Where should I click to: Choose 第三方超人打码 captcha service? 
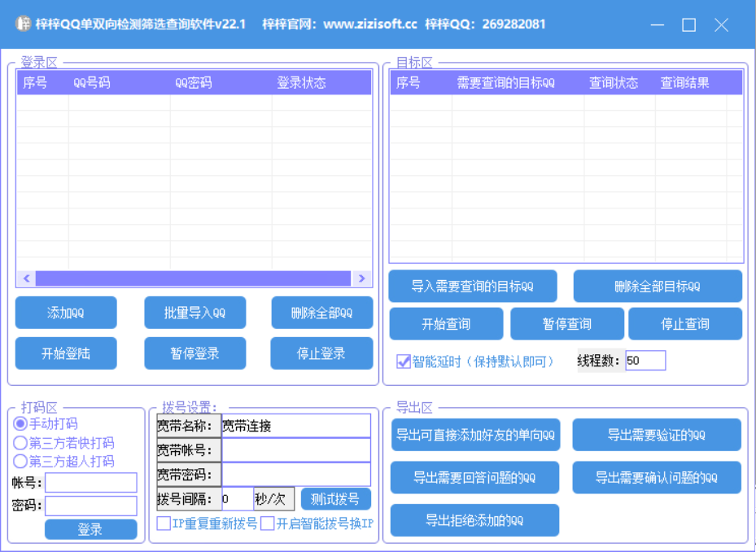coord(19,461)
